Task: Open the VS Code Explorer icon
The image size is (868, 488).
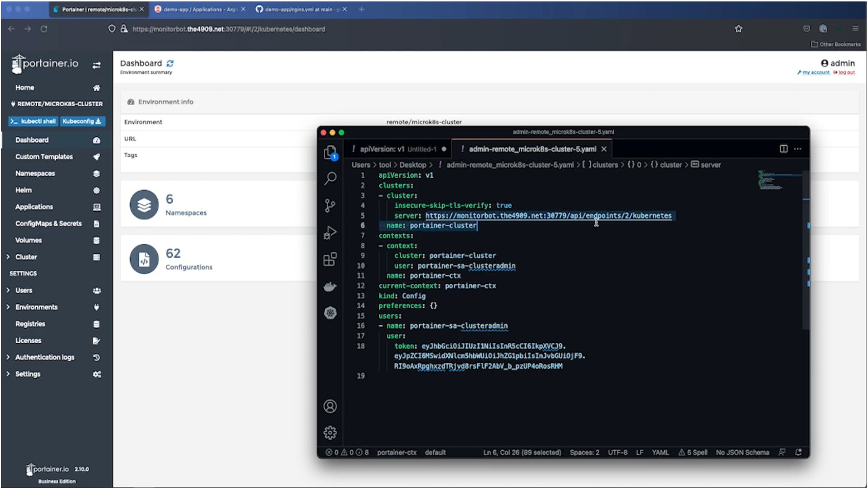Action: [x=330, y=152]
